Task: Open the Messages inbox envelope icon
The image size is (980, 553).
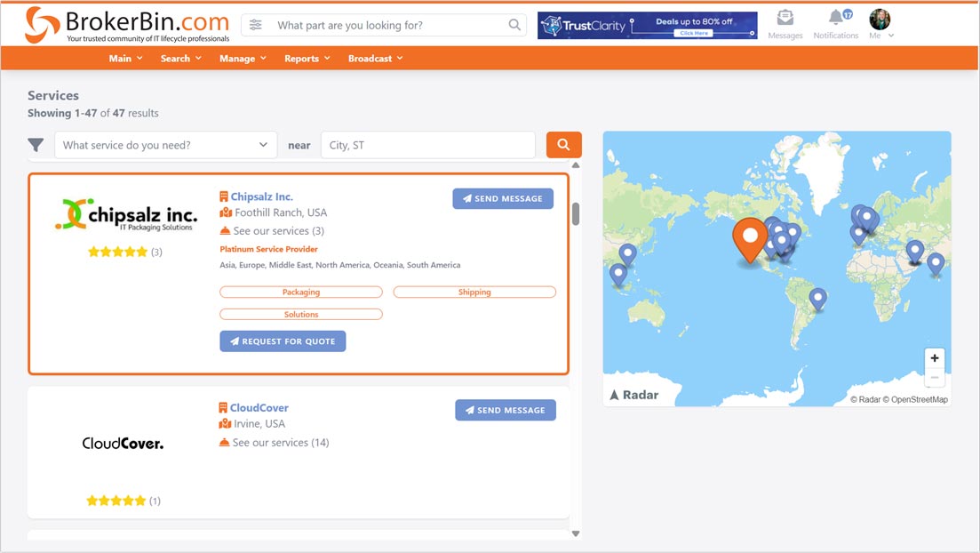Action: pyautogui.click(x=785, y=18)
